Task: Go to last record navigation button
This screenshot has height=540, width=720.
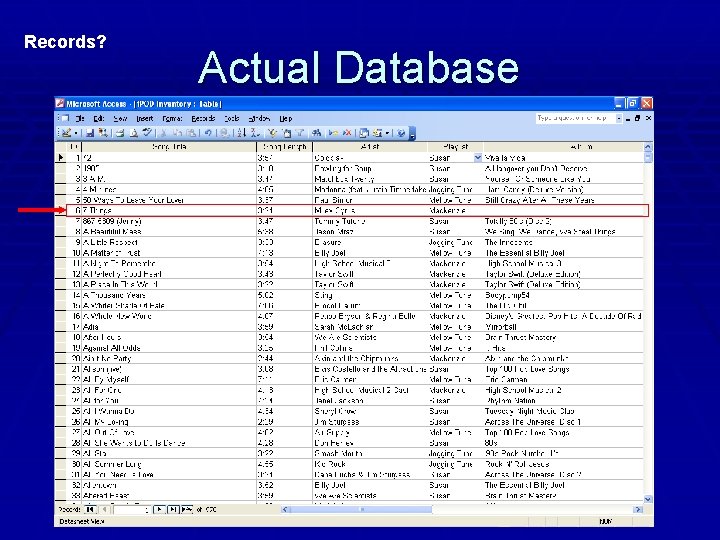Action: coord(173,509)
